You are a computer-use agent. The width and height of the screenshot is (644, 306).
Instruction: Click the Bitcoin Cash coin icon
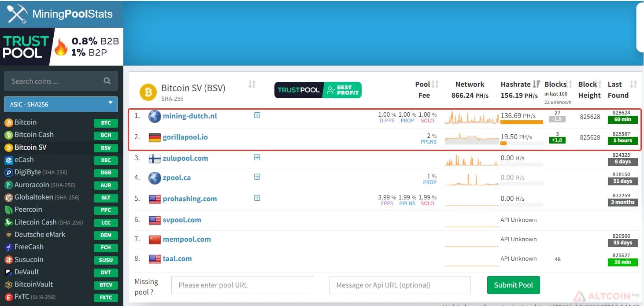(x=8, y=135)
